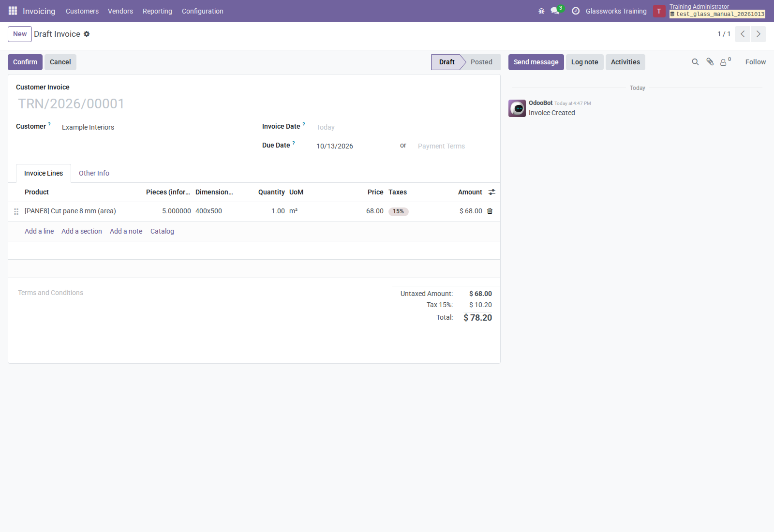Open the Due Date field
774x532 pixels.
point(356,146)
